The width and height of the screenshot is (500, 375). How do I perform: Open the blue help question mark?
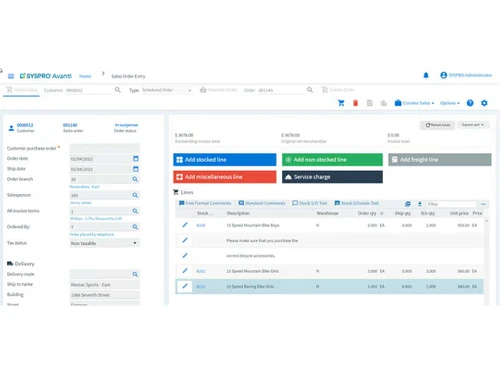pos(470,103)
